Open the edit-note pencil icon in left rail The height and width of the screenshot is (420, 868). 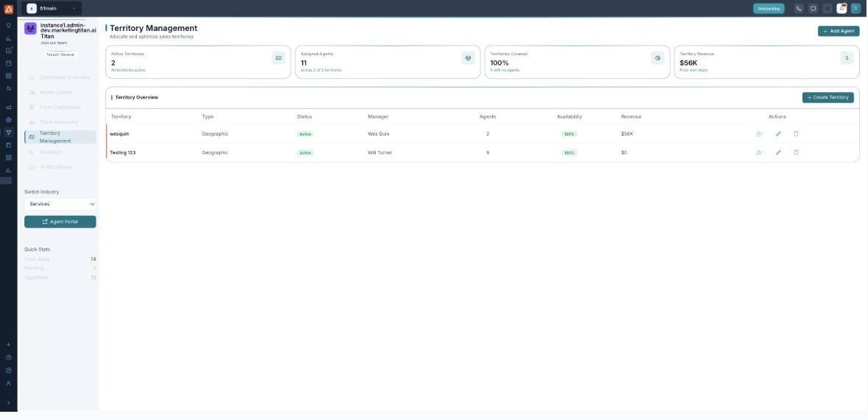coord(8,50)
